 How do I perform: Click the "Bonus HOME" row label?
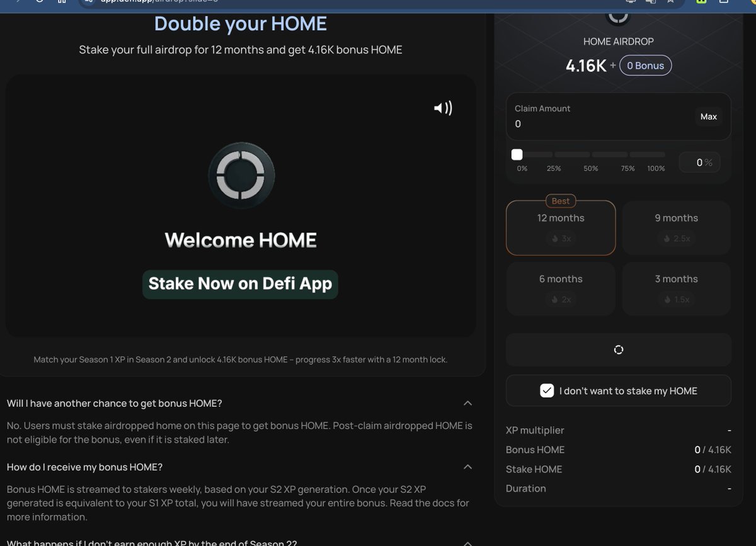535,450
